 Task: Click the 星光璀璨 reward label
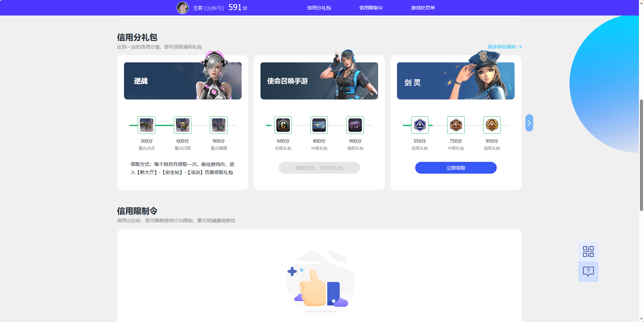pos(219,148)
